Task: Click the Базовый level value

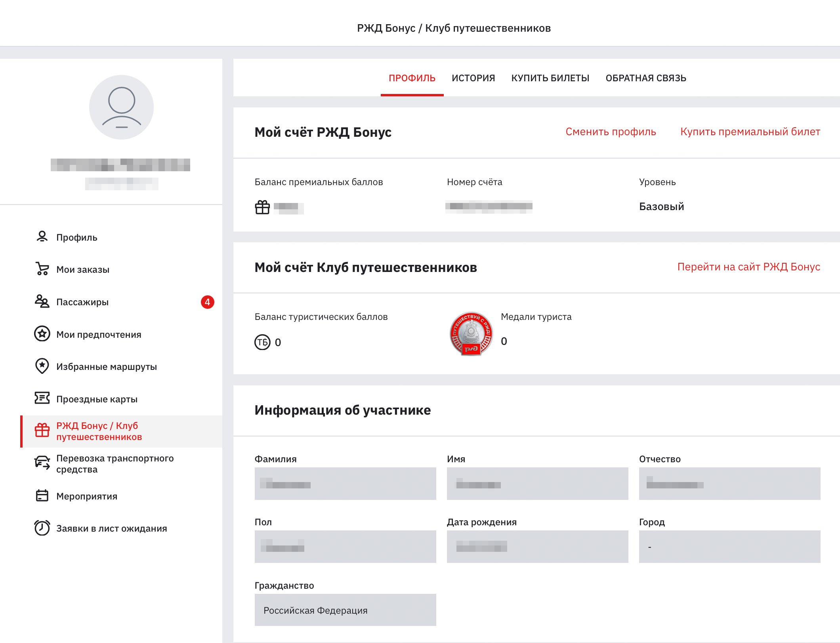Action: point(661,207)
